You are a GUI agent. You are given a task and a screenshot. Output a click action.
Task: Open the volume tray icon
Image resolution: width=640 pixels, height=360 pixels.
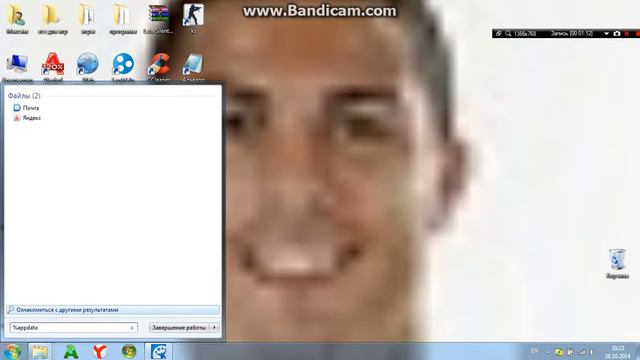tap(591, 352)
